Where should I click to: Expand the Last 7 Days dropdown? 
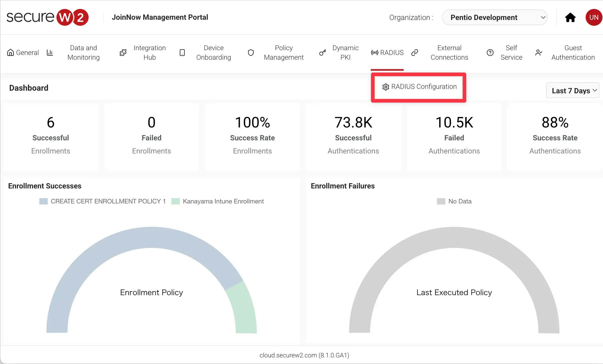572,90
